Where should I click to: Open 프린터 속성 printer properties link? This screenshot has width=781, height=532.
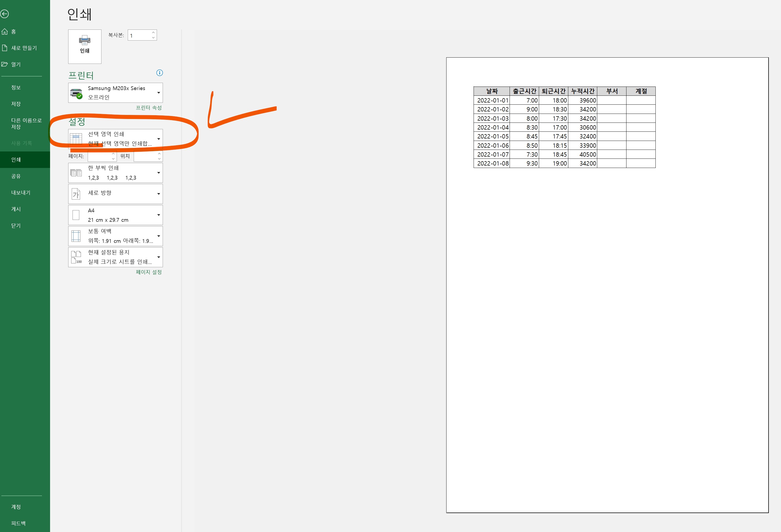click(149, 107)
